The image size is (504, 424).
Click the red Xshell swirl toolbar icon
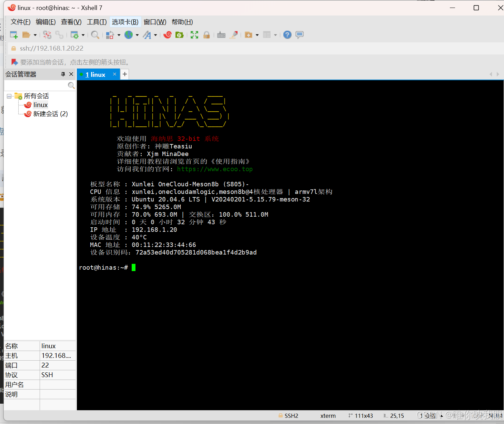pos(168,35)
